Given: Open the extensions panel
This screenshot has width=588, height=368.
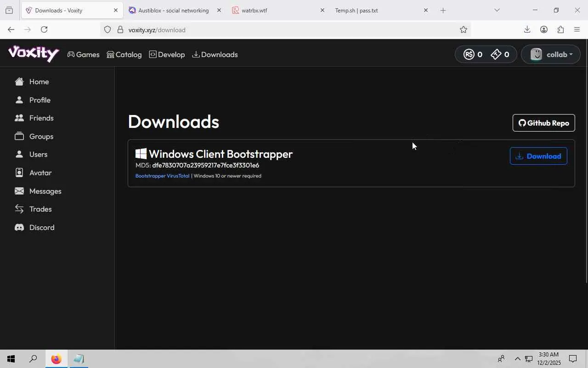Looking at the screenshot, I should point(560,30).
